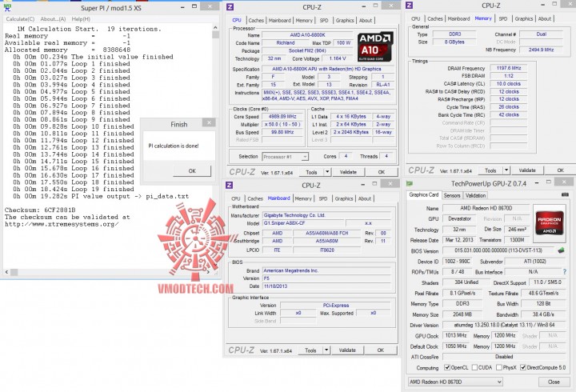Image resolution: width=576 pixels, height=392 pixels.
Task: Click the Radeon Graphics logo in GPU-Z
Action: (550, 222)
